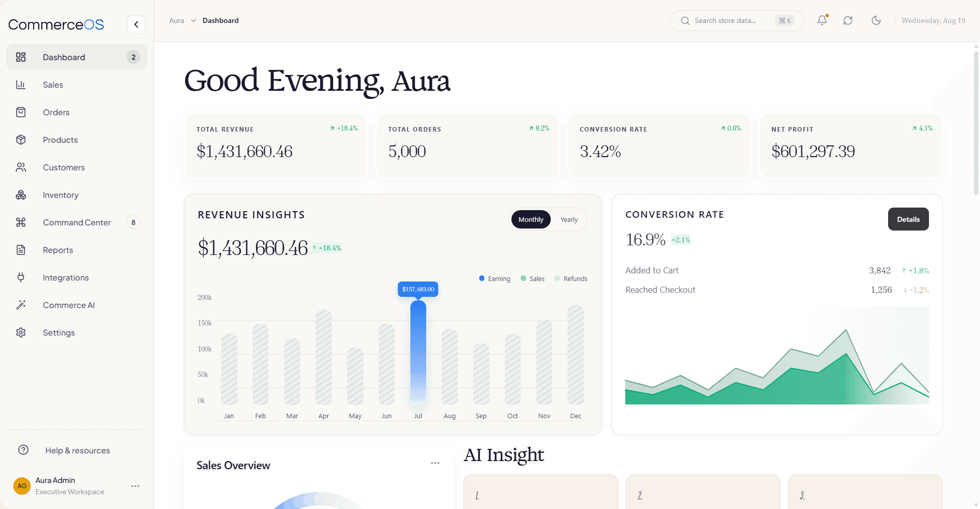Click the Orders shopping bag icon
This screenshot has height=509, width=980.
tap(21, 112)
